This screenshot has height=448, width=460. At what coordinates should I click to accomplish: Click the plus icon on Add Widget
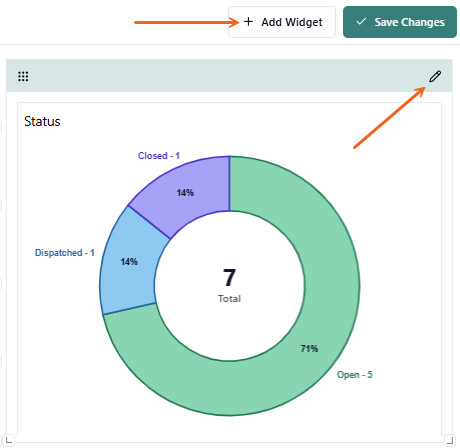248,22
